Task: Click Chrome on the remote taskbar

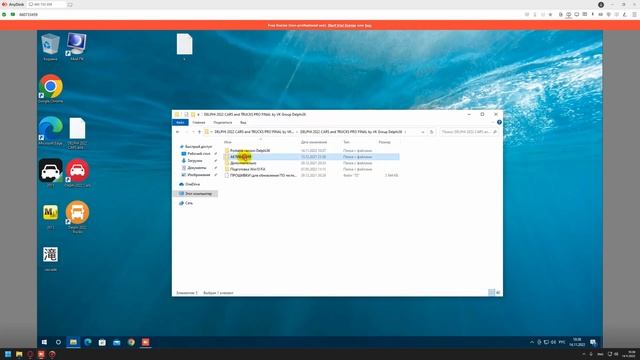Action: [x=131, y=342]
